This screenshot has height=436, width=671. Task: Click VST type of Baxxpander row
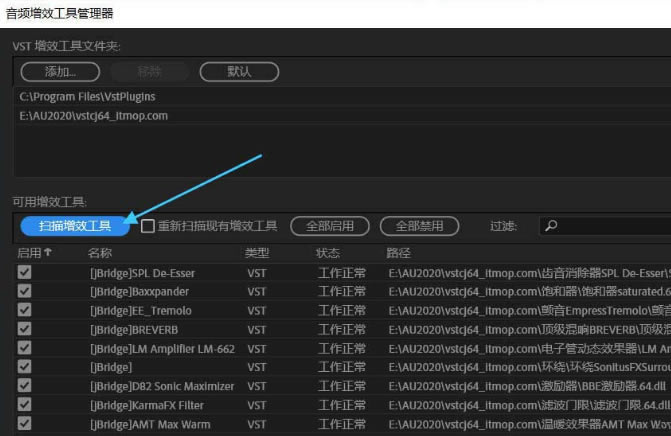click(256, 292)
